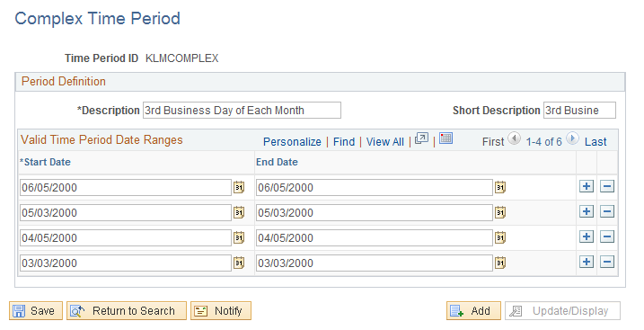Focus End Date field 06/05/2000

375,187
